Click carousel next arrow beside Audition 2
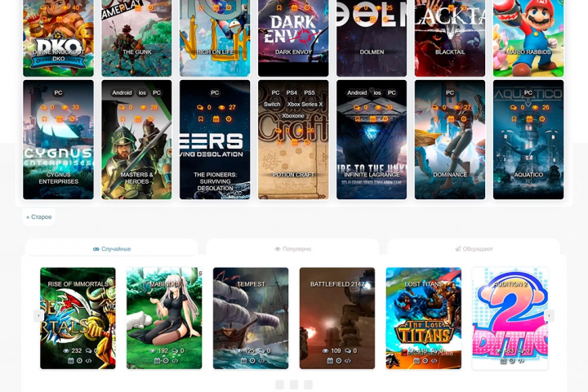 click(x=549, y=316)
